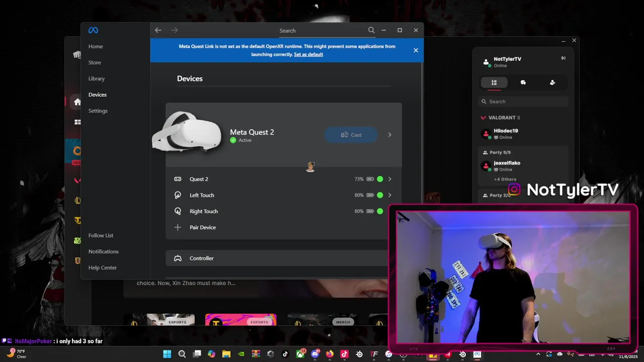Click the Pair Device plus icon

[178, 227]
